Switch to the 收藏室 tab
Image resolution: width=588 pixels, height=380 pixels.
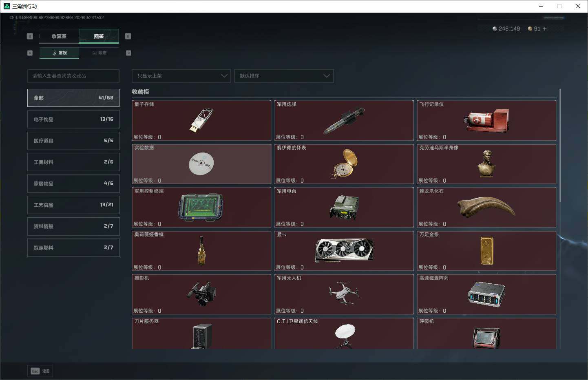59,36
